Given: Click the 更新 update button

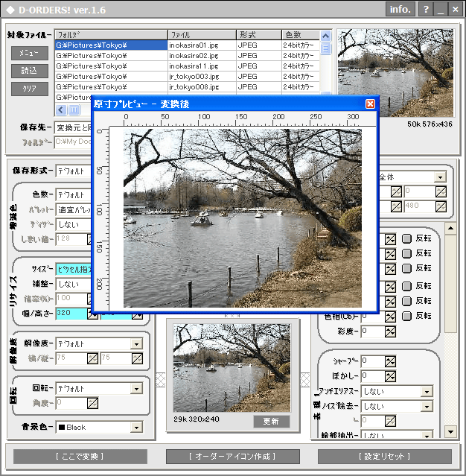Looking at the screenshot, I should 272,422.
